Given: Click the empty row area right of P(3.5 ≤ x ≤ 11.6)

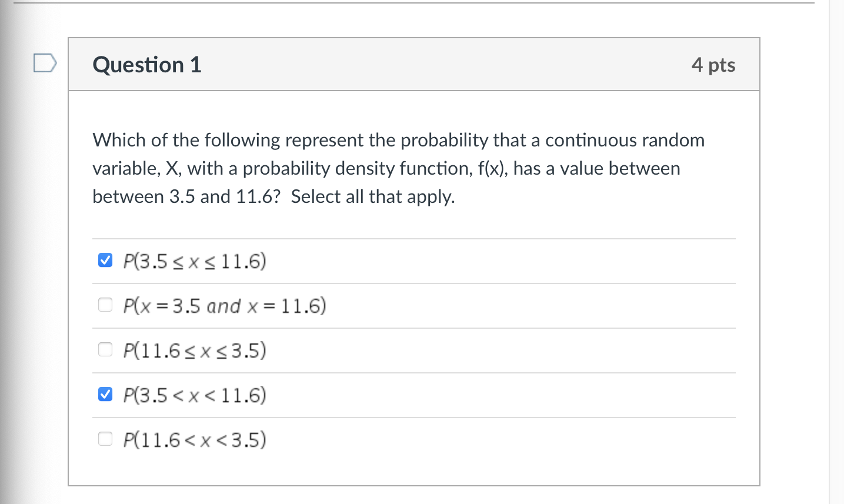Looking at the screenshot, I should pyautogui.click(x=500, y=261).
